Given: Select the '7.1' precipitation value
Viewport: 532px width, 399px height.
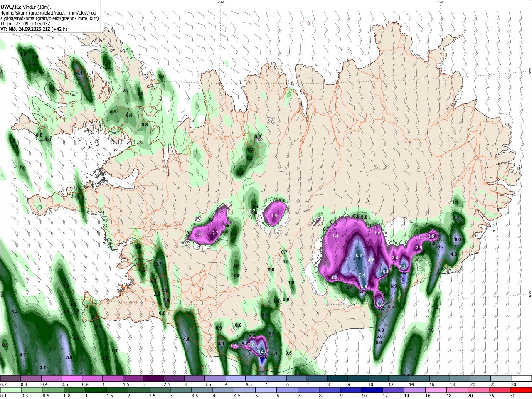Looking at the screenshot, I should point(441,248).
